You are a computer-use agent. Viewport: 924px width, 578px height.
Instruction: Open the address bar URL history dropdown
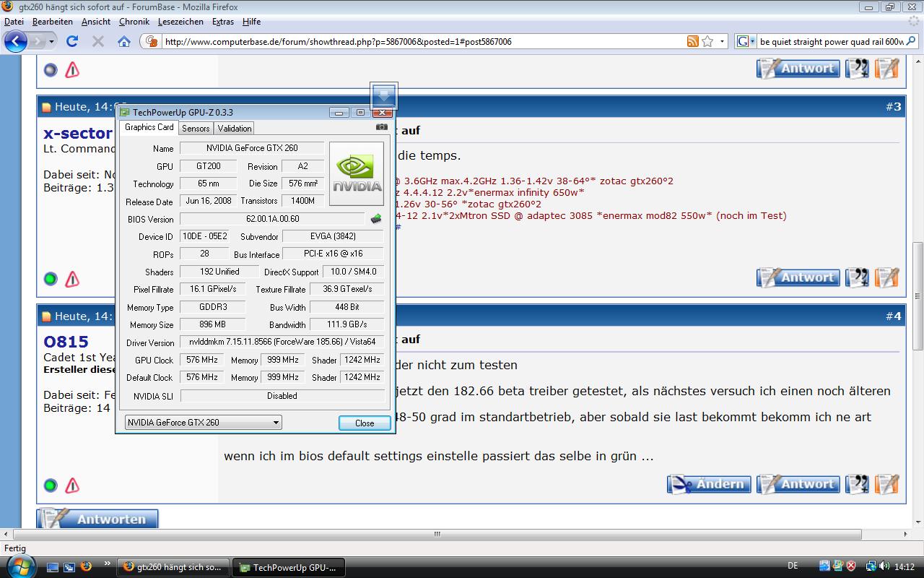[723, 42]
